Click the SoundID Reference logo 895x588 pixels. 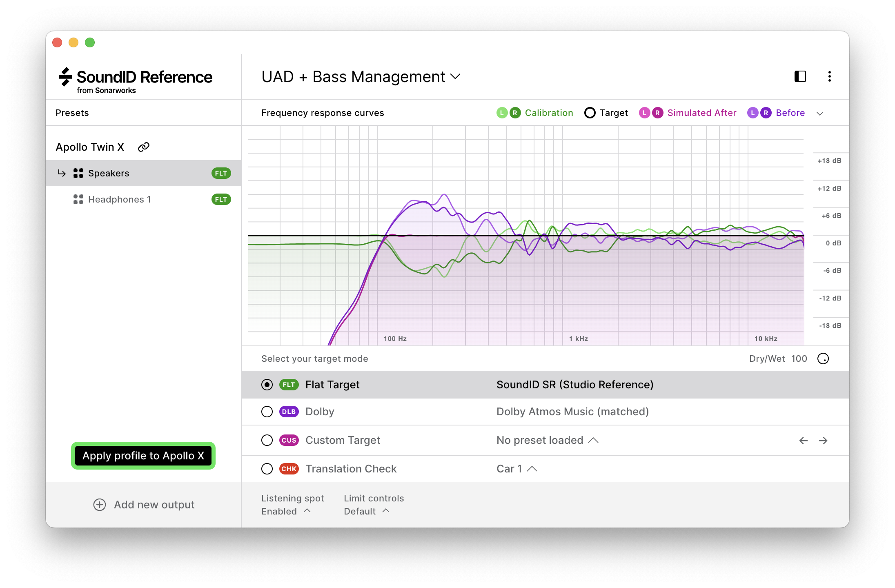(136, 80)
